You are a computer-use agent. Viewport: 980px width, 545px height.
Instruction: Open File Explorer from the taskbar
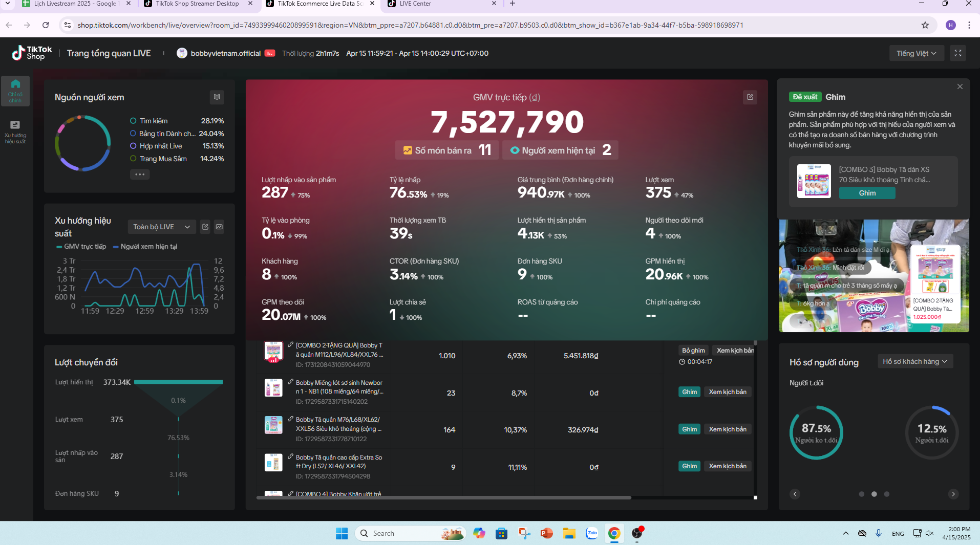point(569,533)
